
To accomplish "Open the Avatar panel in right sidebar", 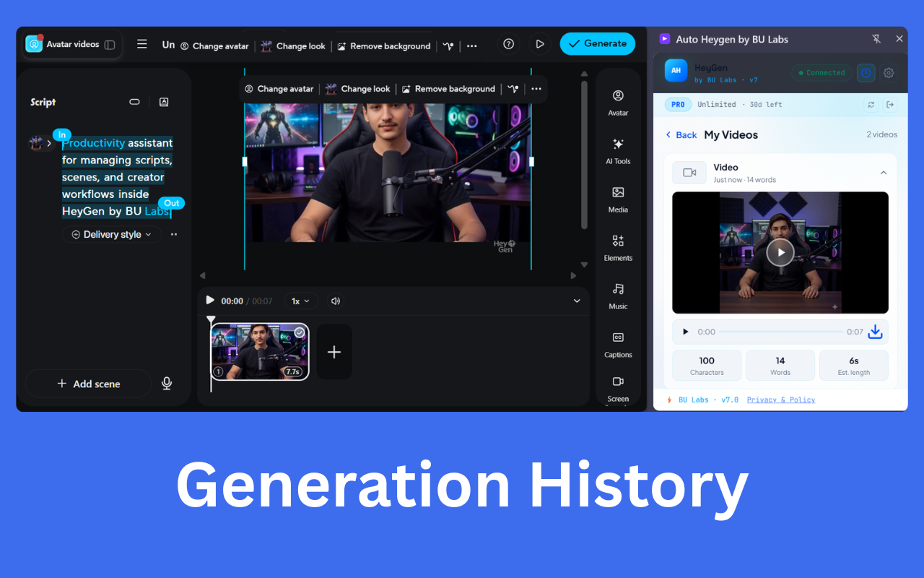I will tap(618, 103).
